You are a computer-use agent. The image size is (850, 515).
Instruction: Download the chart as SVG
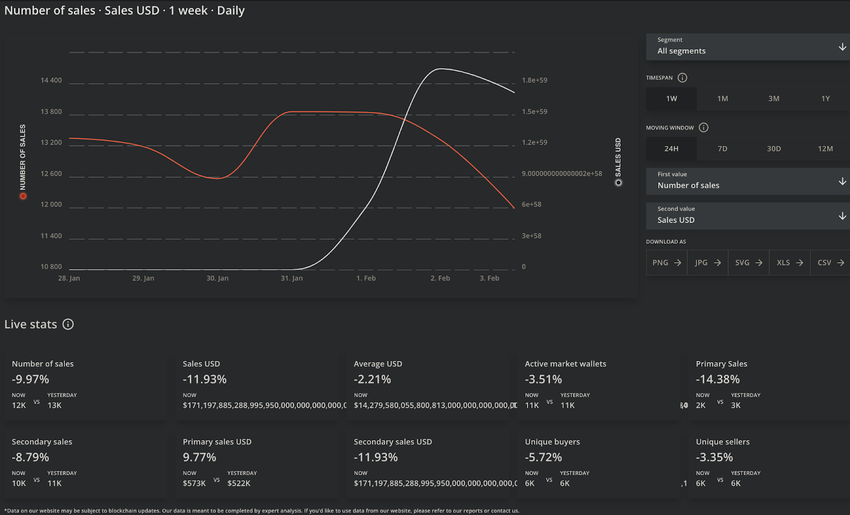tap(749, 262)
